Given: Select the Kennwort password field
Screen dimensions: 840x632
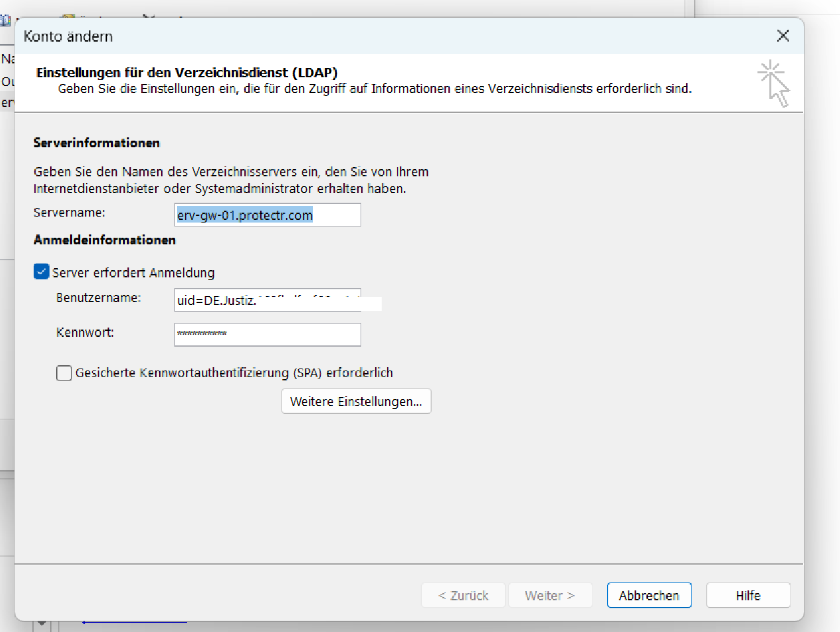Looking at the screenshot, I should 267,334.
